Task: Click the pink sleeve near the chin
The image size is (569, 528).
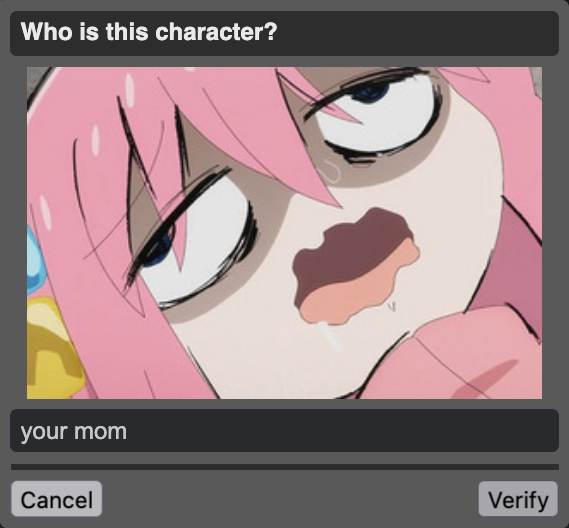Action: (468, 352)
